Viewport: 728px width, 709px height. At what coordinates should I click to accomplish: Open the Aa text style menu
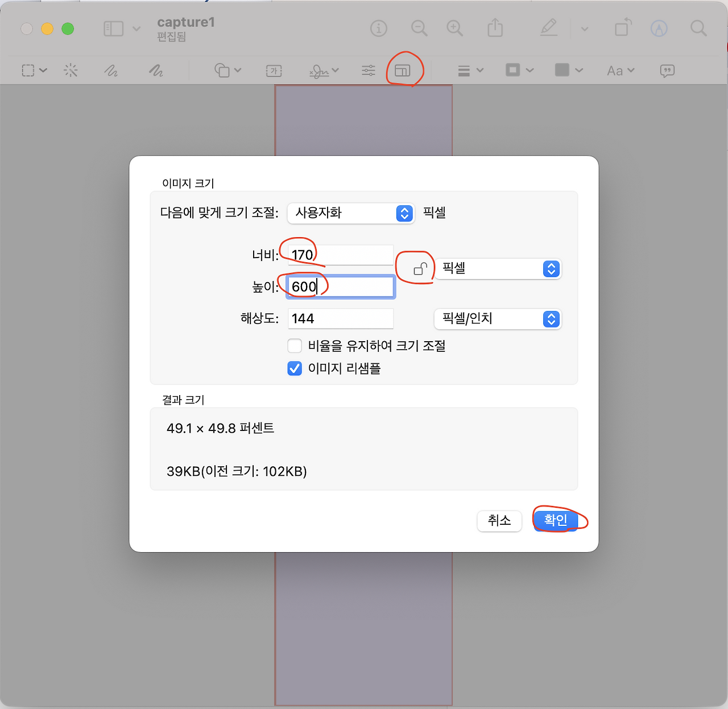(x=620, y=71)
